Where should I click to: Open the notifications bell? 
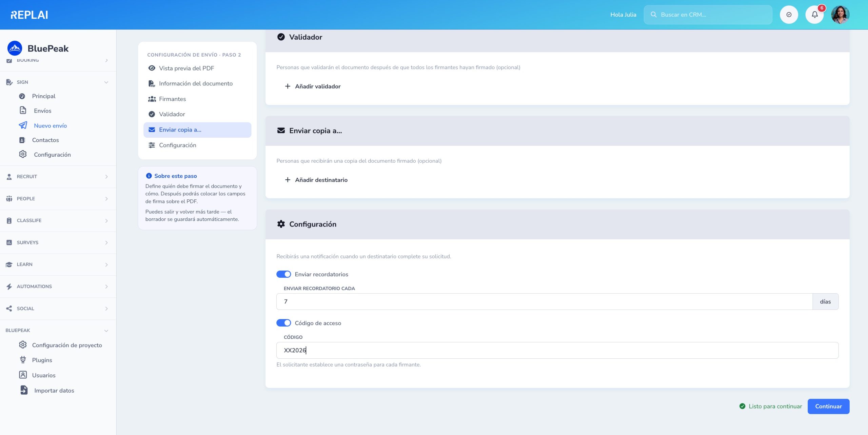814,15
